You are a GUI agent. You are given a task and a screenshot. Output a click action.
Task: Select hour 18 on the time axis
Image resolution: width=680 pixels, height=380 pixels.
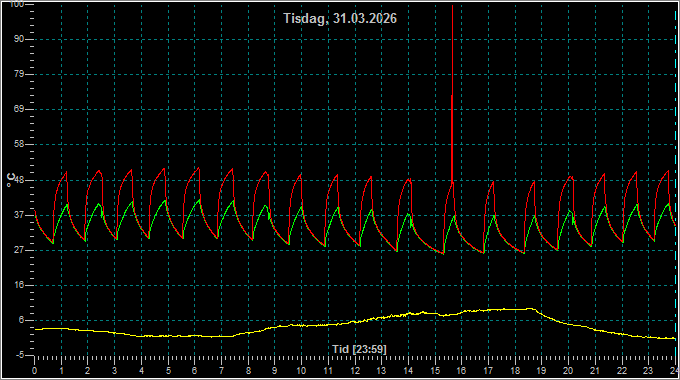515,371
